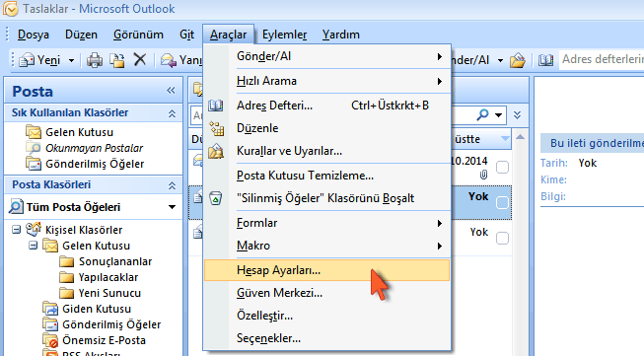Screen dimensions: 644x356
Task: Click the Adres defterlerinde search field
Action: click(602, 59)
